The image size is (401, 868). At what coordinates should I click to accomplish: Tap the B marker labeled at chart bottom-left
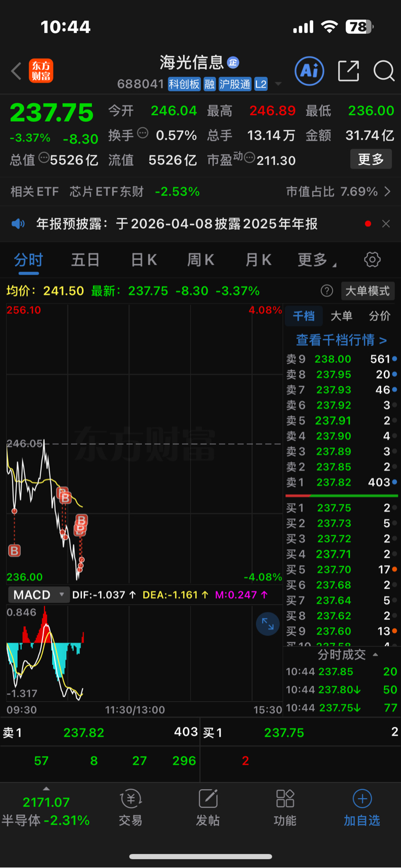[x=15, y=550]
